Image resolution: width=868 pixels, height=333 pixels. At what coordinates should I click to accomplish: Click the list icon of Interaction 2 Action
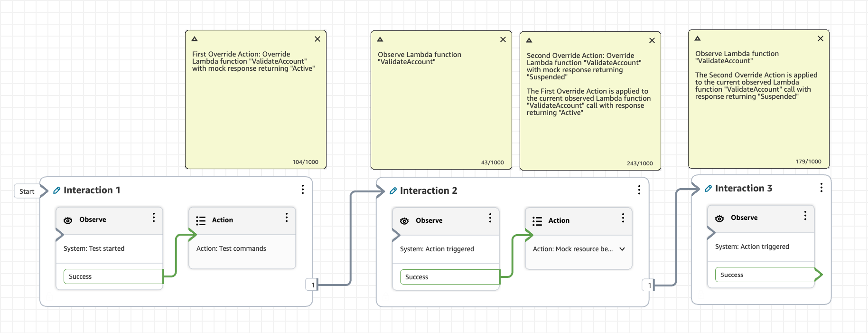pyautogui.click(x=537, y=221)
